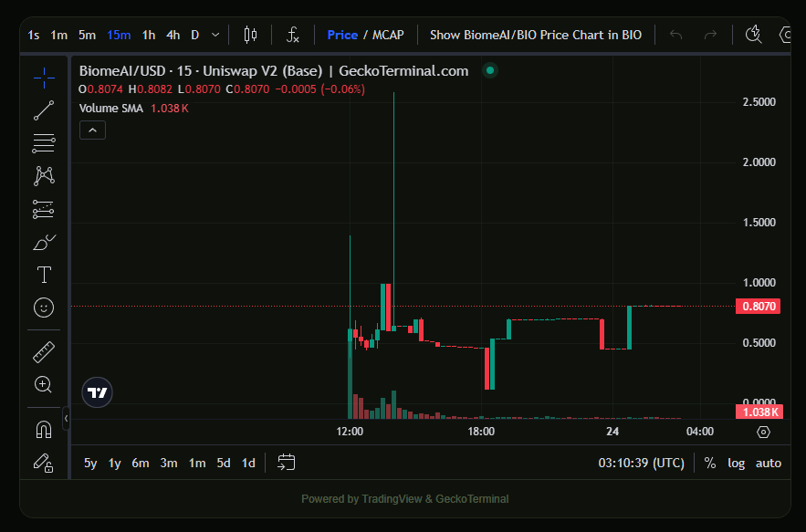Viewport: 806px width, 532px height.
Task: Open price scale settings gear icon
Action: pos(763,432)
